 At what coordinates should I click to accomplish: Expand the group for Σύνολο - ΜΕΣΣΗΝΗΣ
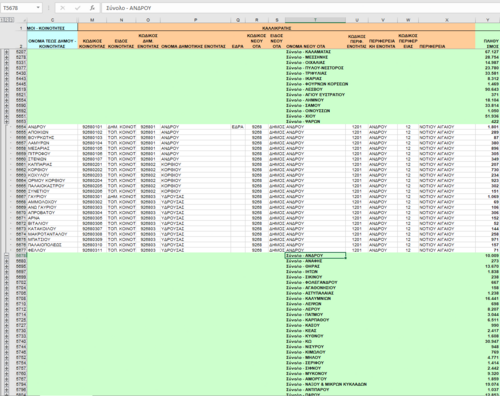(6, 57)
